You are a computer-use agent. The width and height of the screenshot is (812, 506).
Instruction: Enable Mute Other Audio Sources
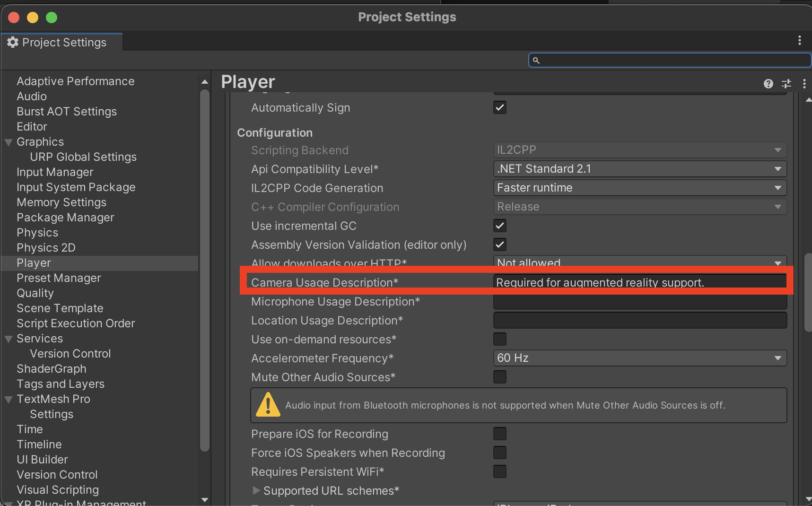point(500,377)
